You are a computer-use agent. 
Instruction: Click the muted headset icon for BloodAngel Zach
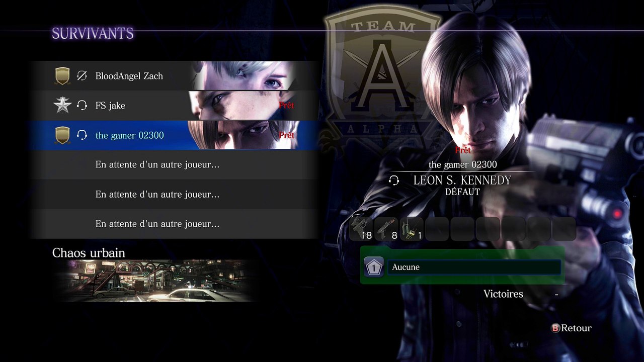point(82,76)
